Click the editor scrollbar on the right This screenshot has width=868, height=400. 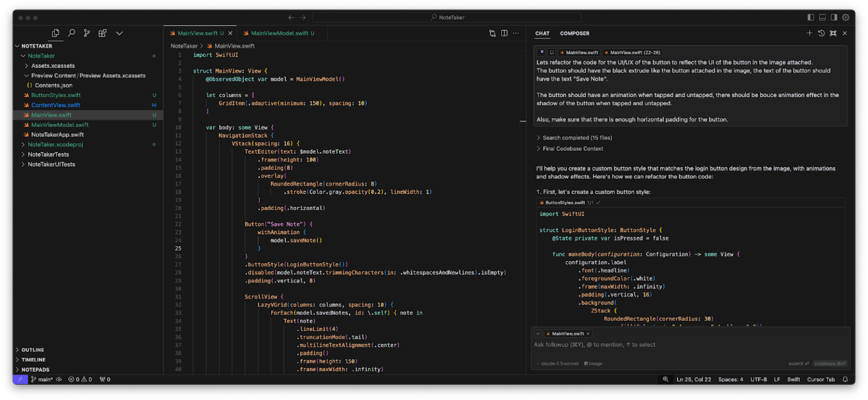523,120
